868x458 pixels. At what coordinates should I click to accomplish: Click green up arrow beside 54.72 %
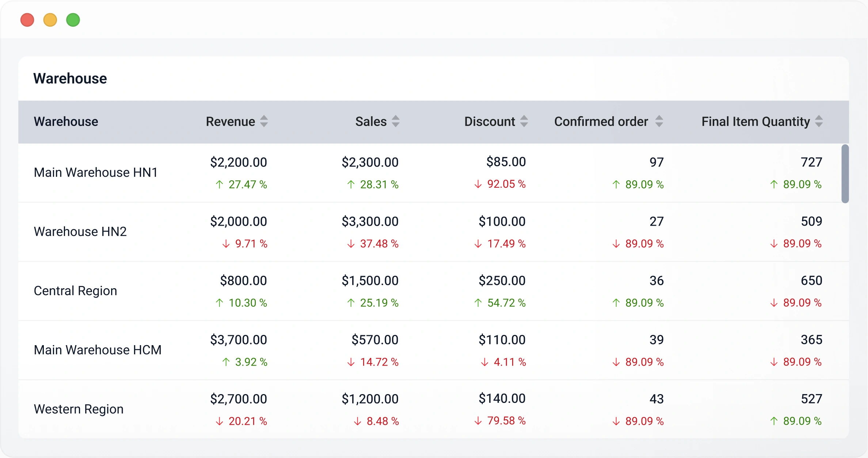point(478,303)
